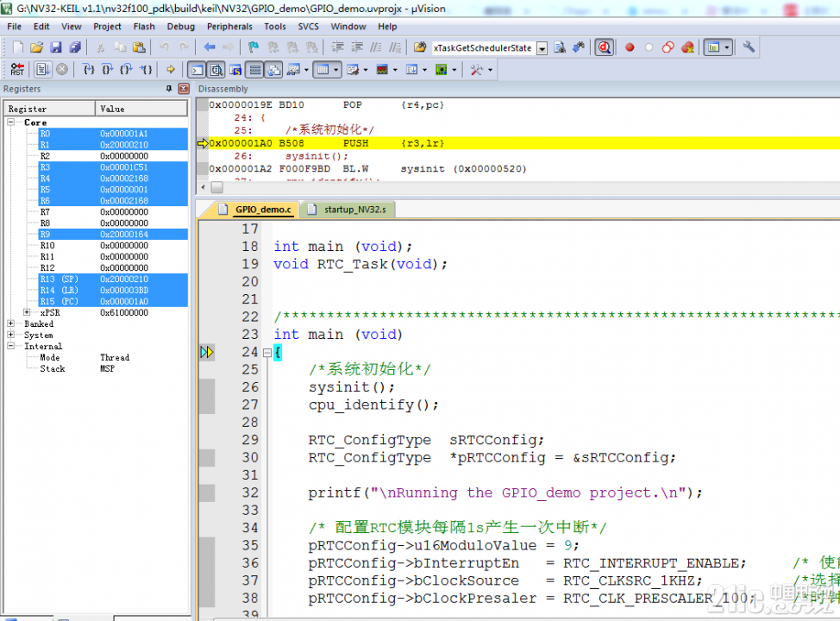
Task: Open Toolbox dropdown arrow
Action: 490,70
